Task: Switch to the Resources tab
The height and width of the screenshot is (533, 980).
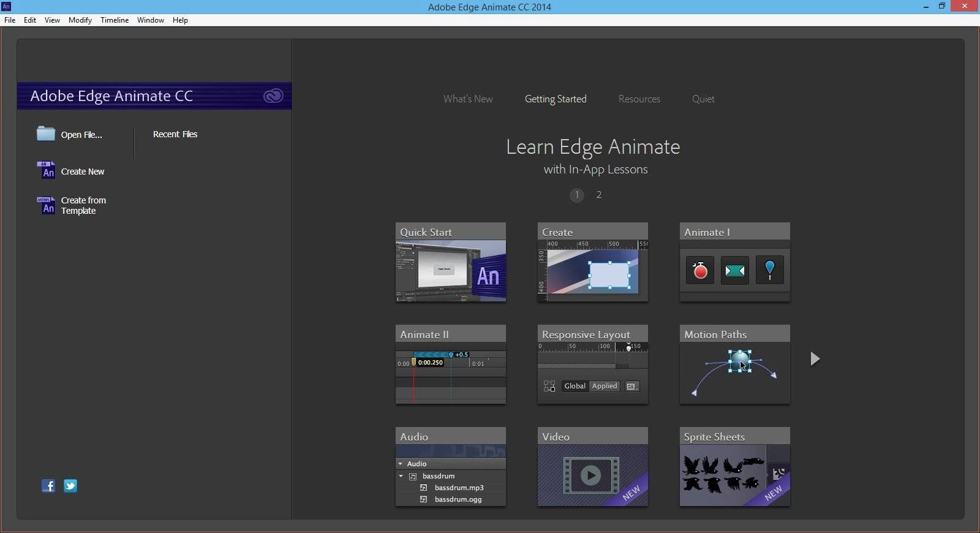Action: (639, 99)
